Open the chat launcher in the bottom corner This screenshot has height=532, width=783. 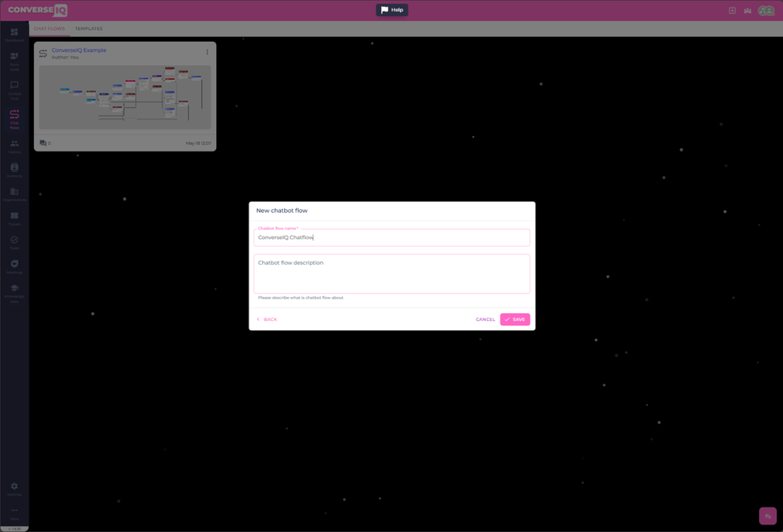(x=768, y=516)
